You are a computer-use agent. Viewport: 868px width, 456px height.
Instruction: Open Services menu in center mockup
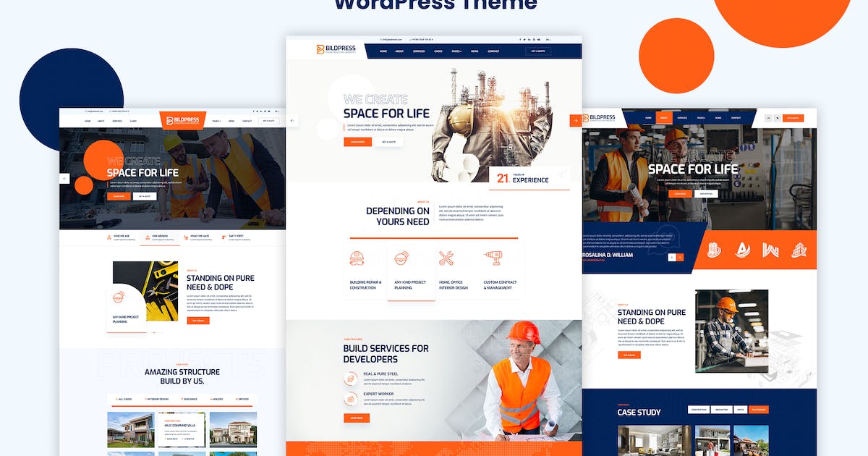(419, 51)
